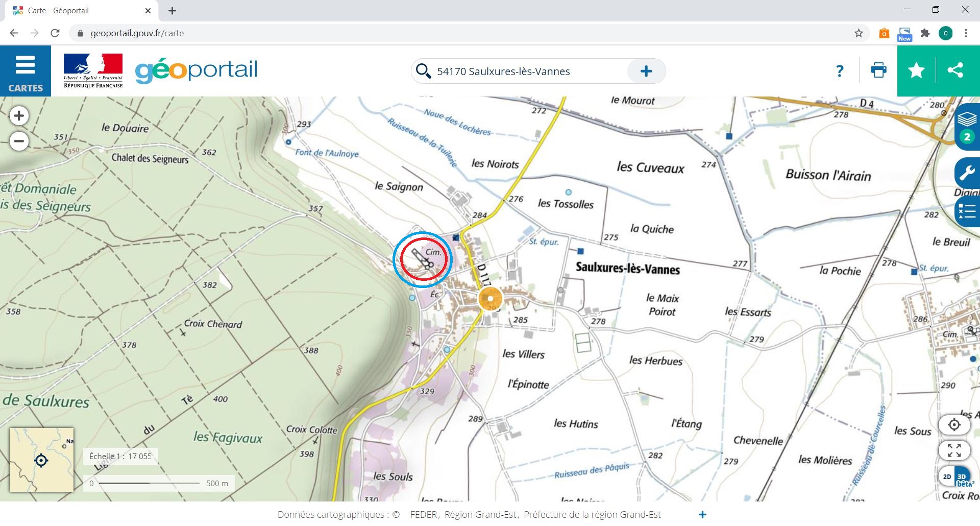Reload the Géoportail page
Screen dimensions: 980x526
pos(55,33)
